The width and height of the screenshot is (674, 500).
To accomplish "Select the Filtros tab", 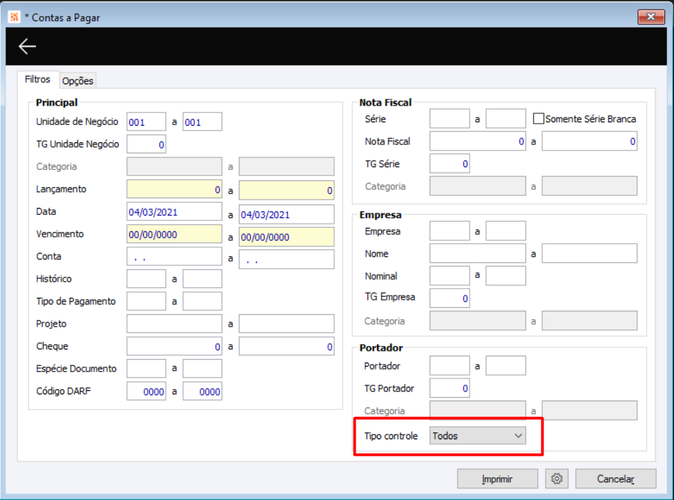I will coord(37,80).
